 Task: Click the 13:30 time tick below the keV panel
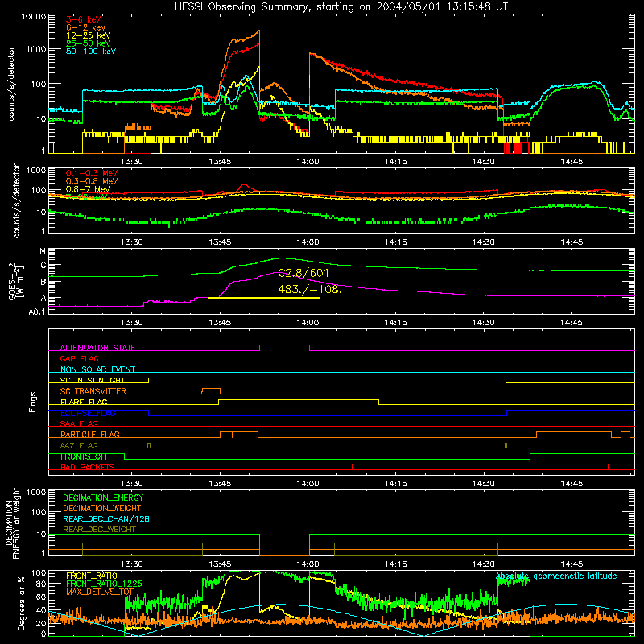(132, 162)
